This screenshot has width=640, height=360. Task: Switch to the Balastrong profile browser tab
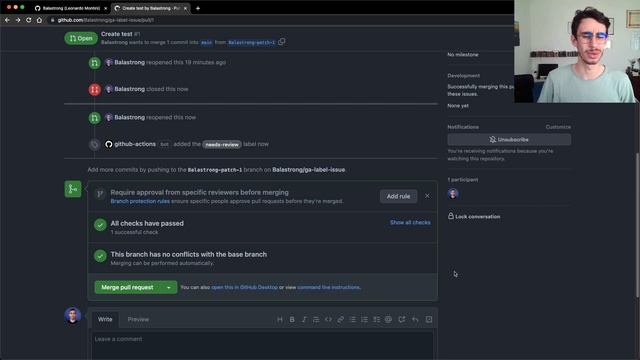click(71, 8)
